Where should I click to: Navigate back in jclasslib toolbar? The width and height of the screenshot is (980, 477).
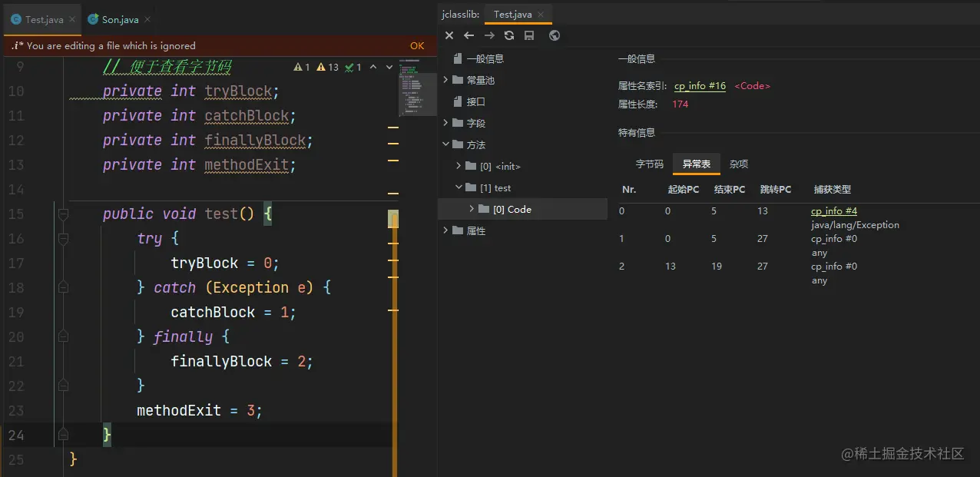(469, 35)
